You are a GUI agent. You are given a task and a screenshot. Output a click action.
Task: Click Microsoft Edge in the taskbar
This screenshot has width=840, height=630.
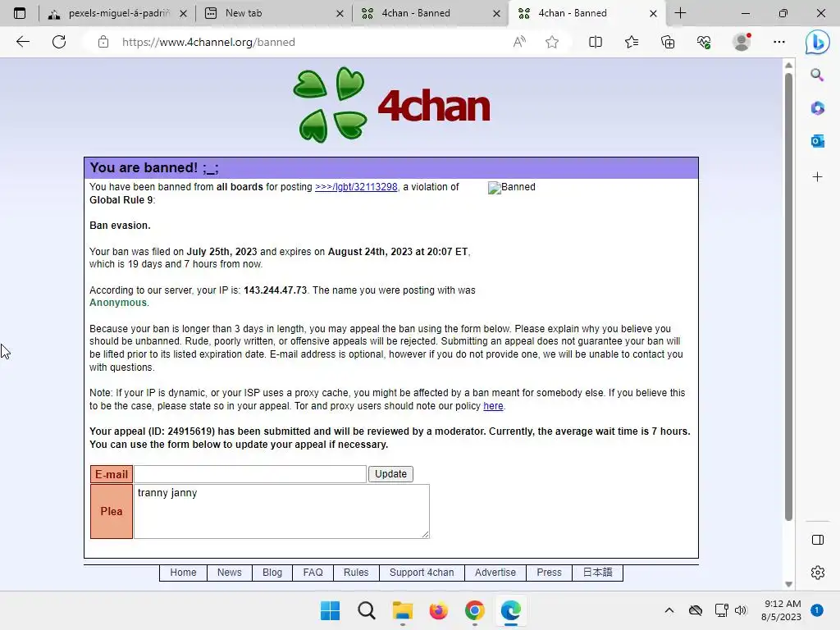(x=510, y=610)
